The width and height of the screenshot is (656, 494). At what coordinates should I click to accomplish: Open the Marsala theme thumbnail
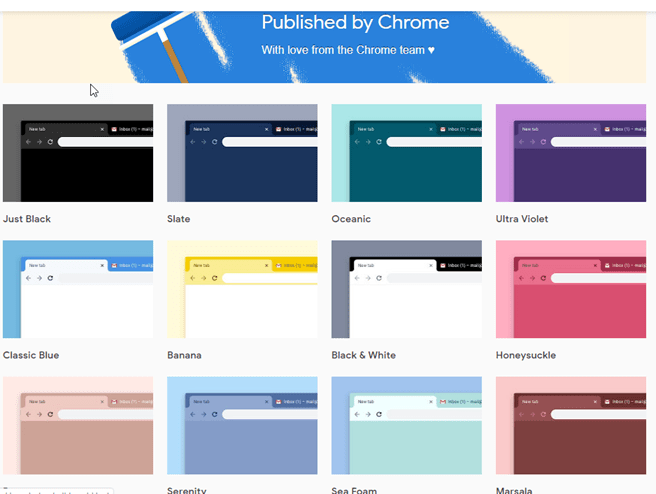(x=571, y=425)
